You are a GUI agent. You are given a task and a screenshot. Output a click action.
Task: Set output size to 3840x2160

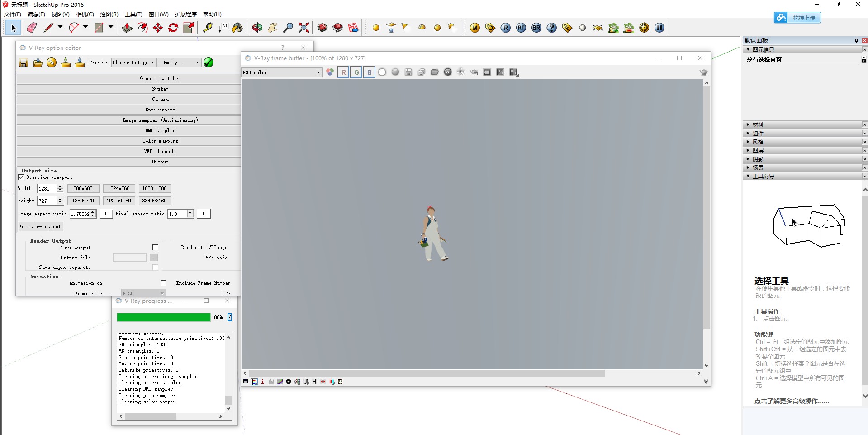point(155,201)
